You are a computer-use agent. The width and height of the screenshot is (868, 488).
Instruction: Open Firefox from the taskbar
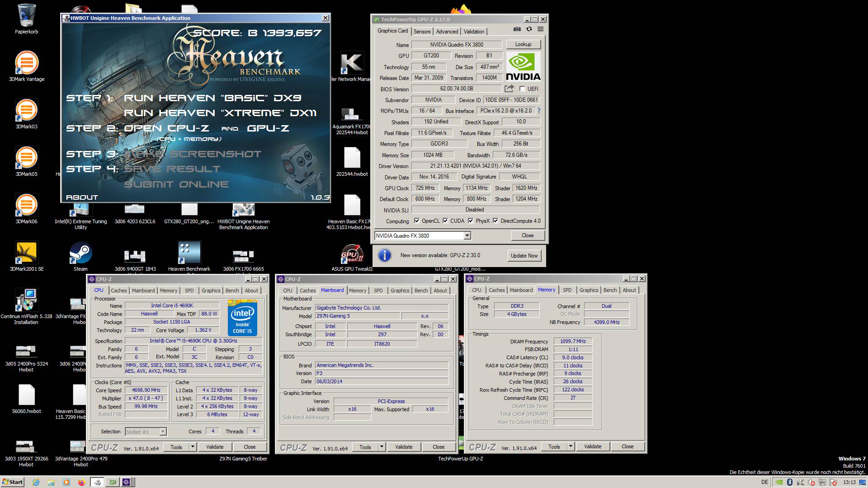[x=81, y=482]
